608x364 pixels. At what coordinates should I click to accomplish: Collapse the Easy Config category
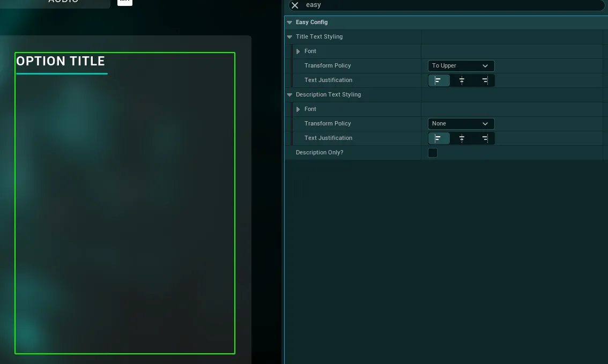point(290,23)
